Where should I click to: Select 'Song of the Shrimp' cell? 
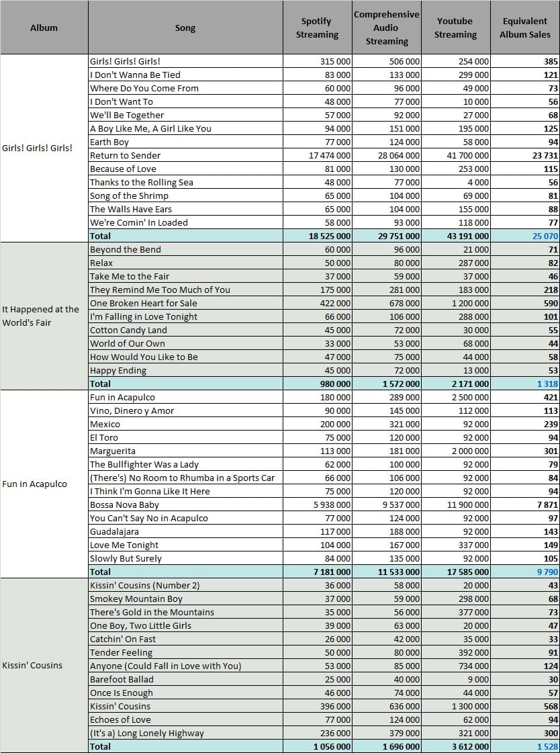tap(185, 195)
